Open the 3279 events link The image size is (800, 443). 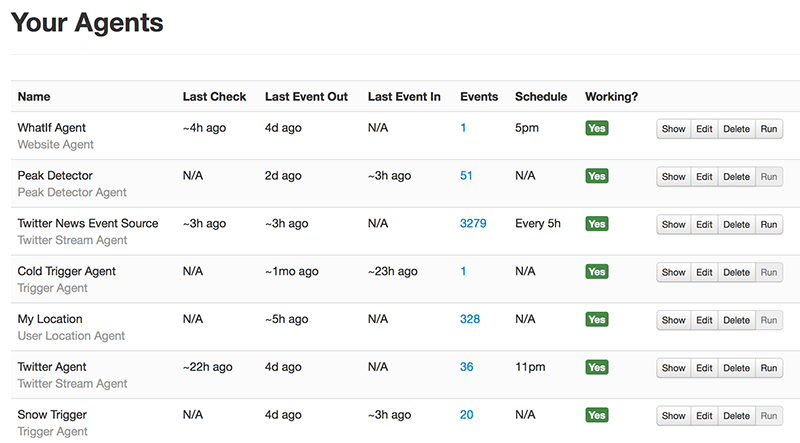pos(473,224)
